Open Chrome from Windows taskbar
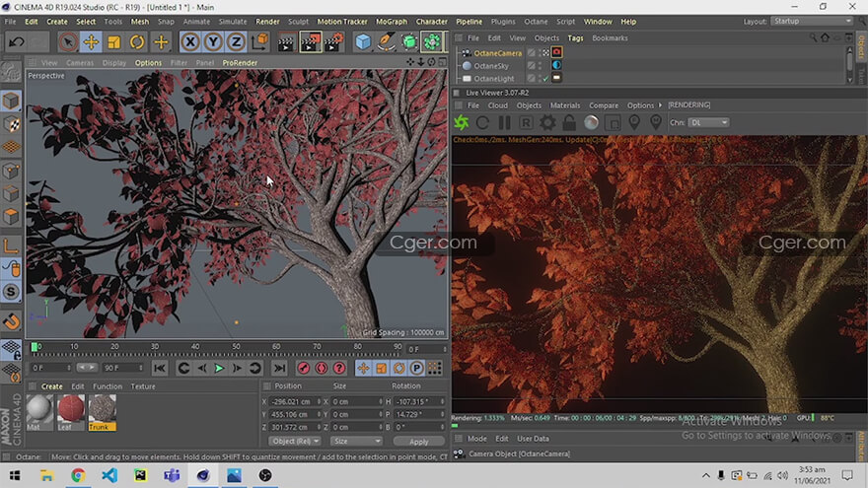This screenshot has width=868, height=488. [78, 475]
